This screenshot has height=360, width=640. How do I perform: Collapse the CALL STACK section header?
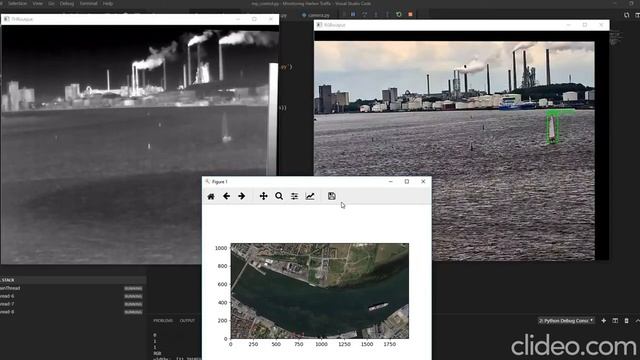[73, 280]
